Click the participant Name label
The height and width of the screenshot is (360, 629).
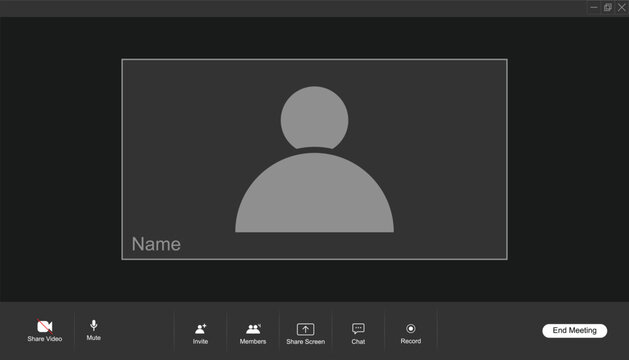click(156, 244)
